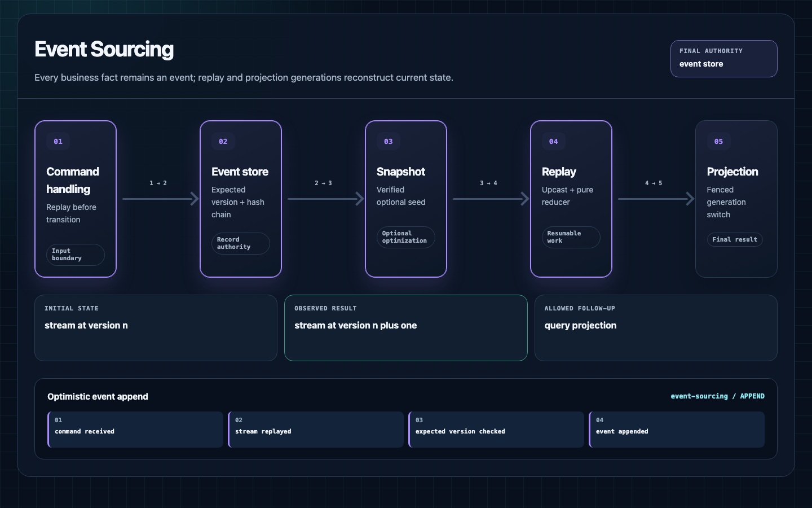Click the 03 number badge on Snapshot
Viewport: 812px width, 508px height.
click(x=389, y=141)
